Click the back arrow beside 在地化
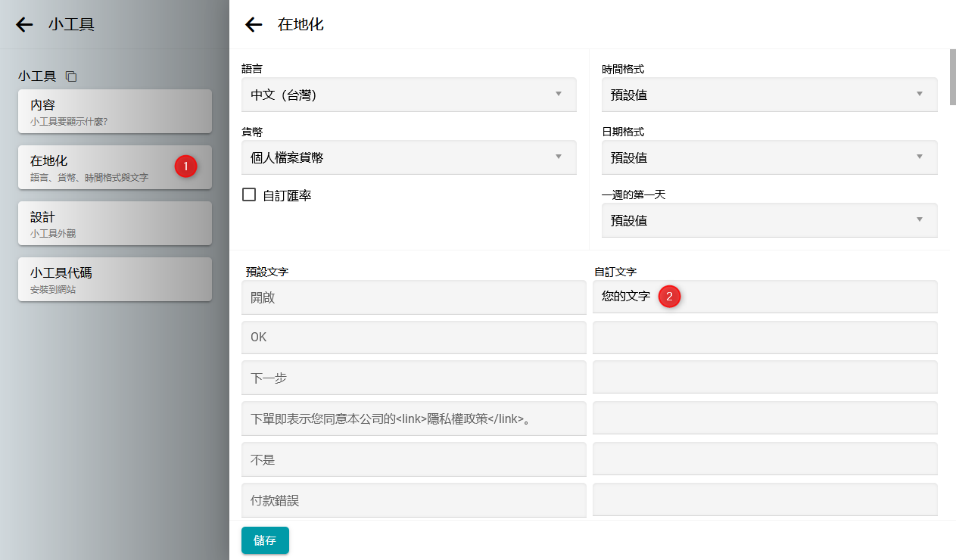956x560 pixels. pyautogui.click(x=254, y=24)
